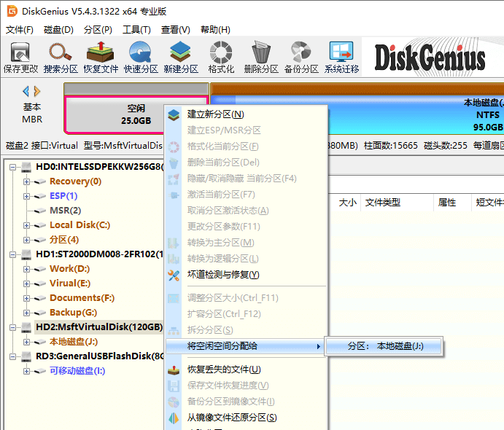Open the 查看 (View) menu
The image size is (504, 430).
tap(176, 30)
